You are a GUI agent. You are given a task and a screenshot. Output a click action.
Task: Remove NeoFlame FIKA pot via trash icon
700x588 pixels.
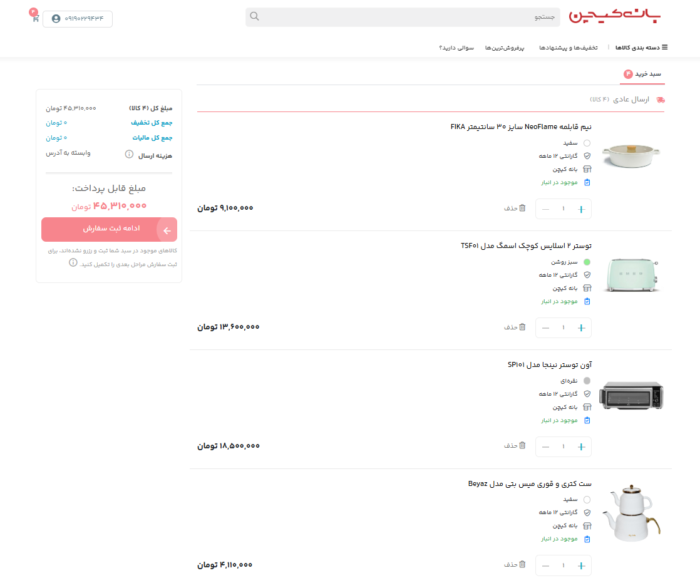[522, 208]
